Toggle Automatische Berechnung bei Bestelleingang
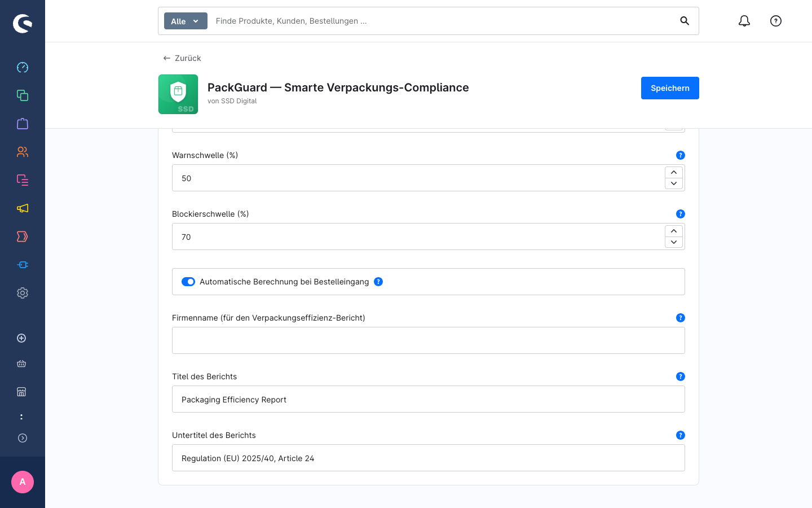812x508 pixels. [188, 282]
